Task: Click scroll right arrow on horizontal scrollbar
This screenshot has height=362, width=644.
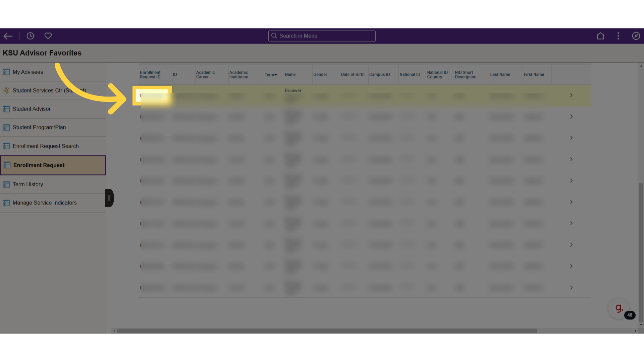Action: pos(635,331)
